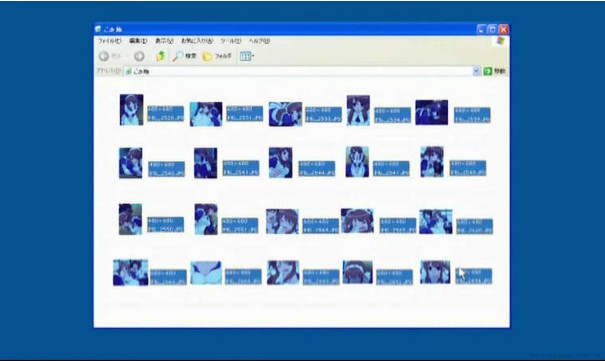Viewport: 605px width, 361px height.
Task: Go up one folder level
Action: click(x=161, y=56)
